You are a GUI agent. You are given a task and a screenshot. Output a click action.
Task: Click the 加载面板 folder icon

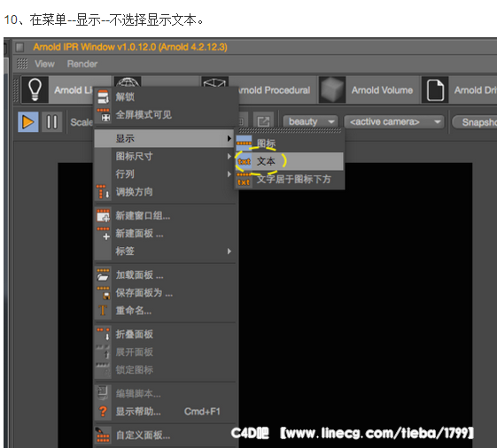pos(103,274)
